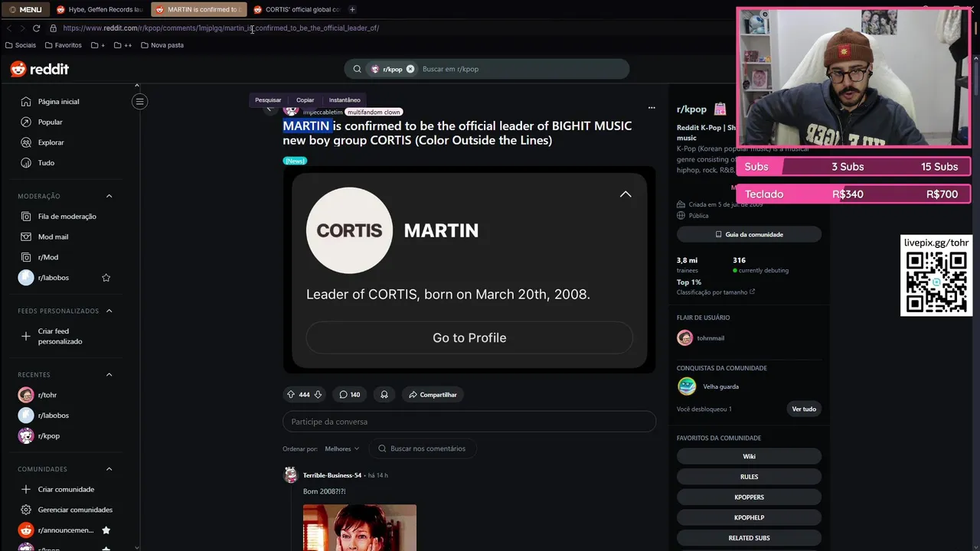Open the browser MENU button

pyautogui.click(x=26, y=9)
